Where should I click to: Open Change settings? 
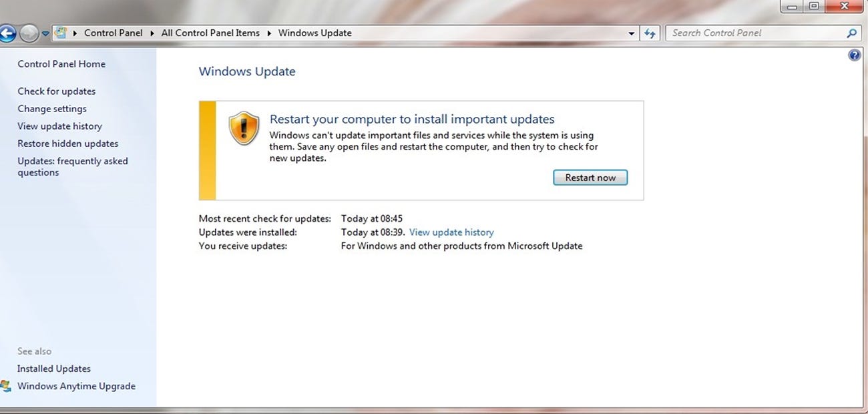[52, 109]
